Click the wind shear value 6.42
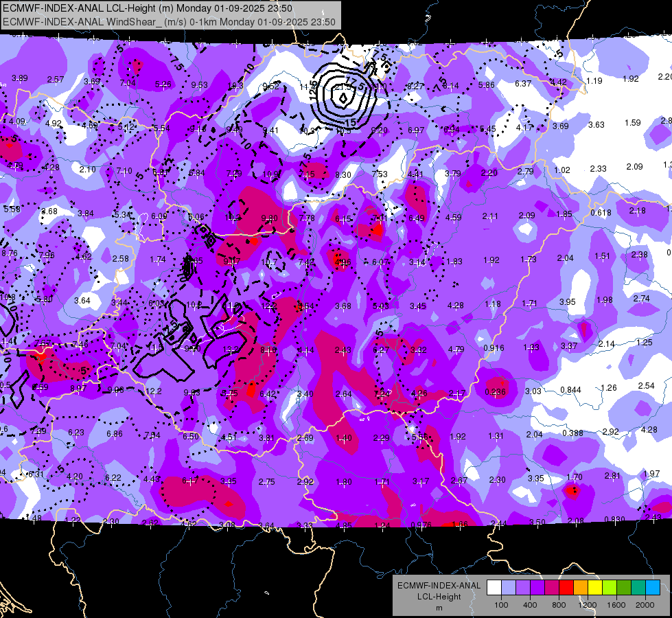 pos(268,393)
